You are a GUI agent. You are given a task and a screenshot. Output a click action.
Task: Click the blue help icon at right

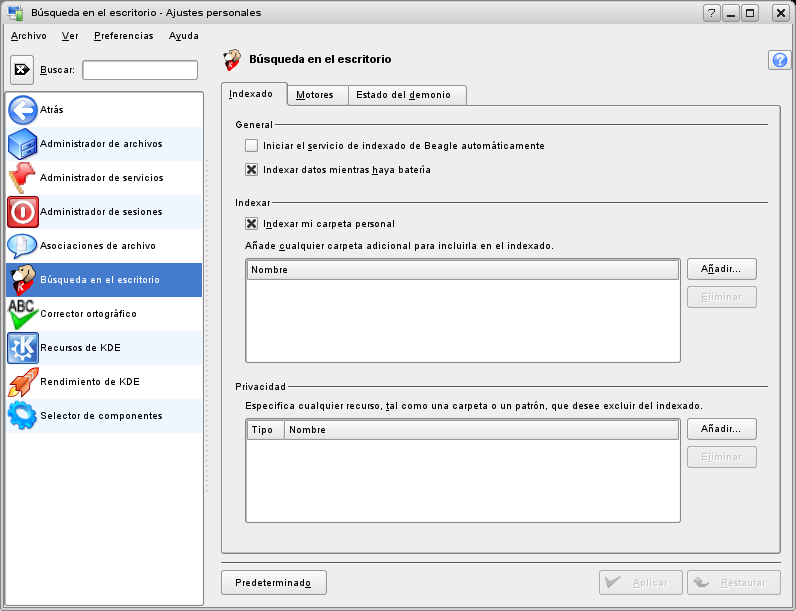pos(779,60)
